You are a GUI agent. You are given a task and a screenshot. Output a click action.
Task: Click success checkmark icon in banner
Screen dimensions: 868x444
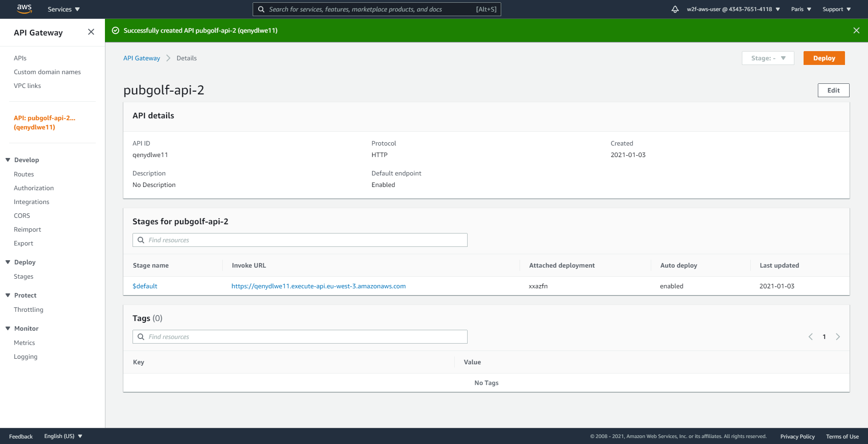[116, 30]
